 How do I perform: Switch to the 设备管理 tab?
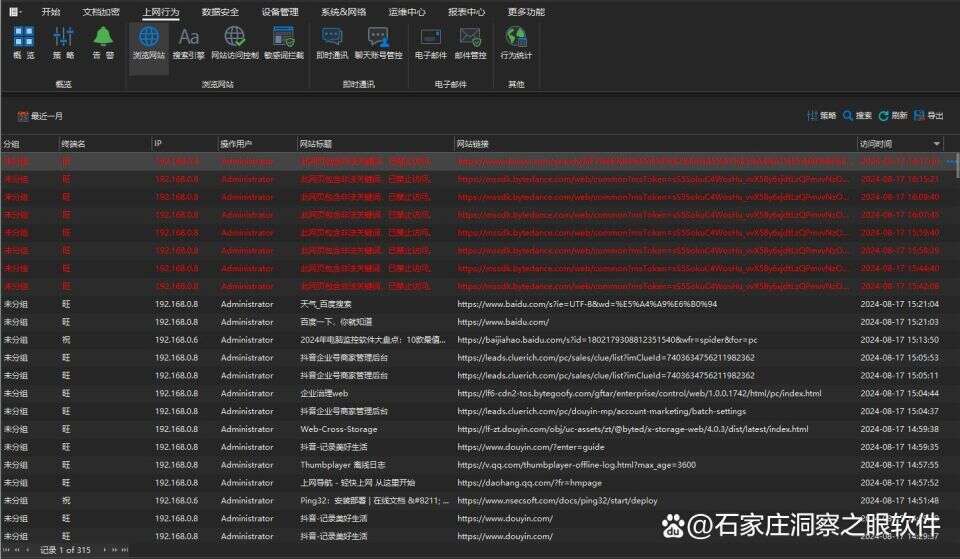[x=280, y=12]
